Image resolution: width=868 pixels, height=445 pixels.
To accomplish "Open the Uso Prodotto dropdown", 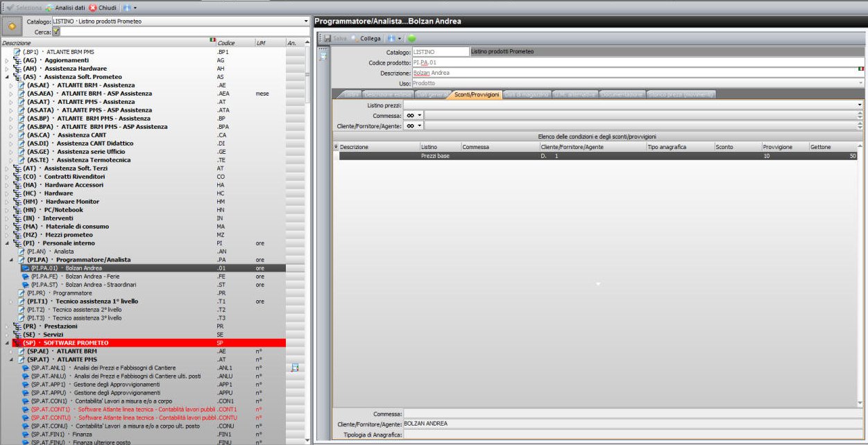I will coord(860,83).
